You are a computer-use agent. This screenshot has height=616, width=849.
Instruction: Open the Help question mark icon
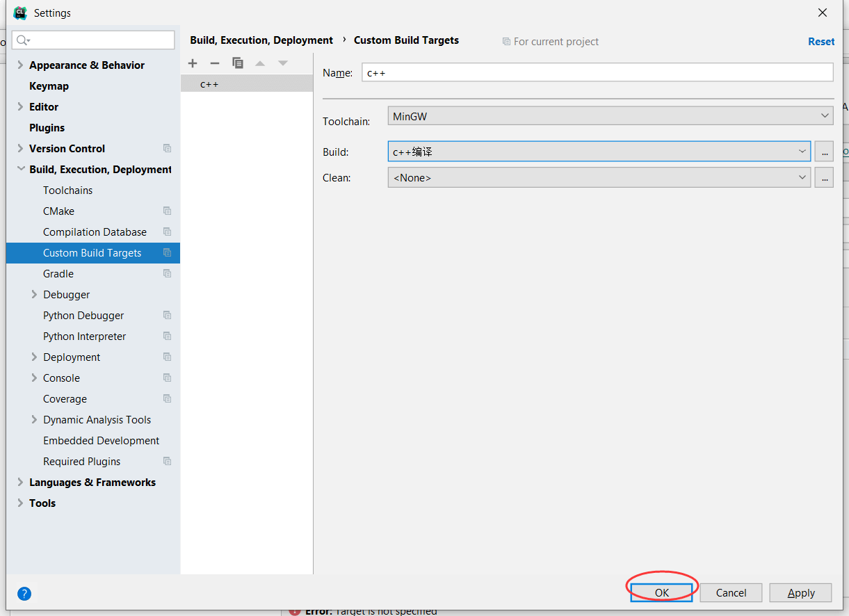click(24, 593)
